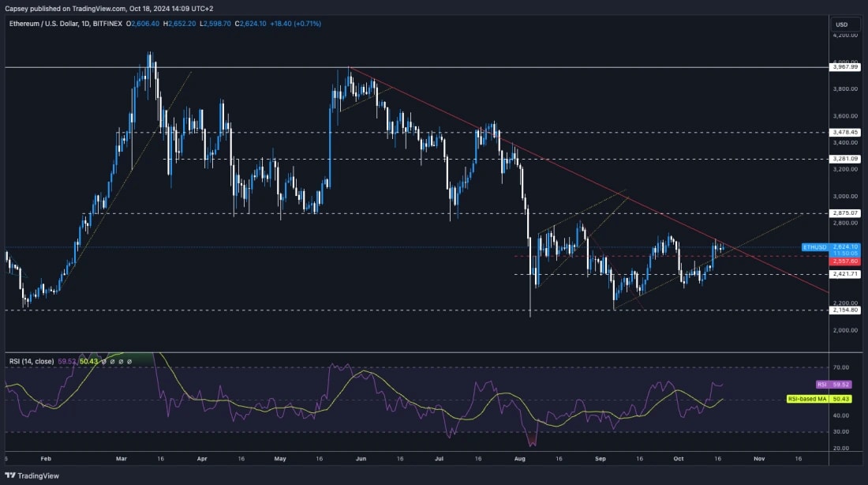This screenshot has height=485, width=868.
Task: Remove the RSI indicator via its delete icon
Action: [120, 362]
